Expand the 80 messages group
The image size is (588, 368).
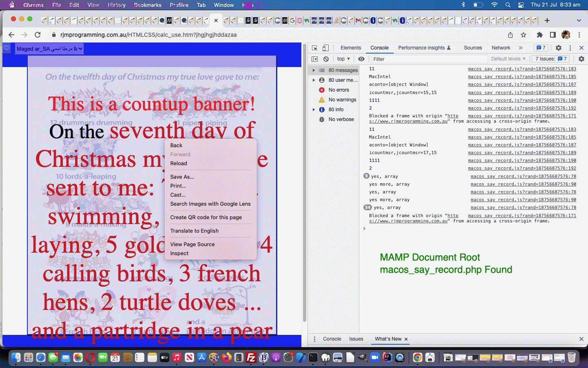[314, 70]
